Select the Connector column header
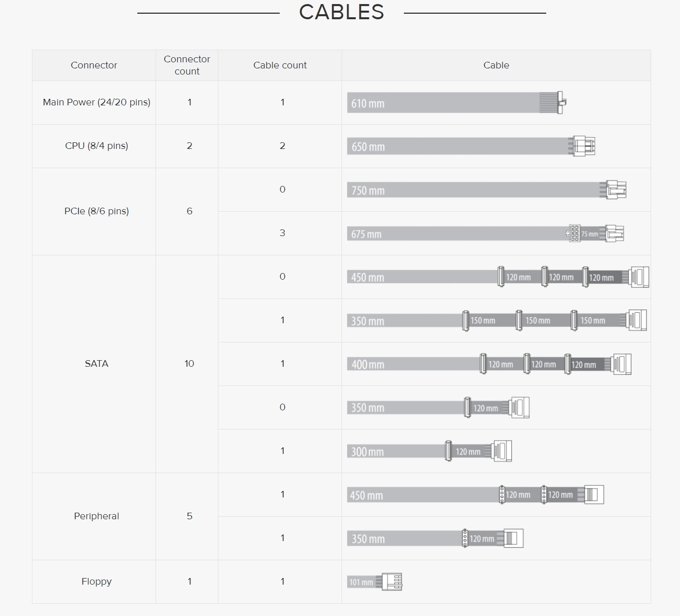This screenshot has width=680, height=616. [x=94, y=65]
